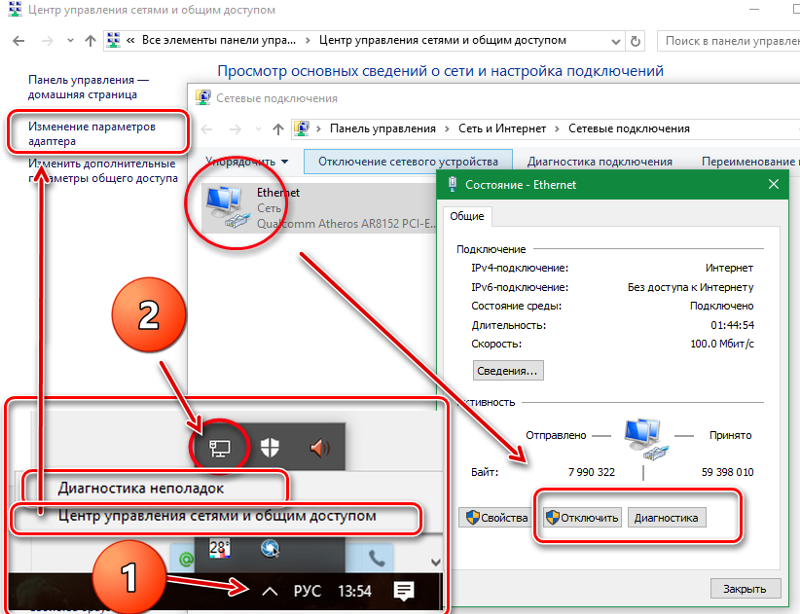Click the orange speaker volume tray icon

pos(320,448)
